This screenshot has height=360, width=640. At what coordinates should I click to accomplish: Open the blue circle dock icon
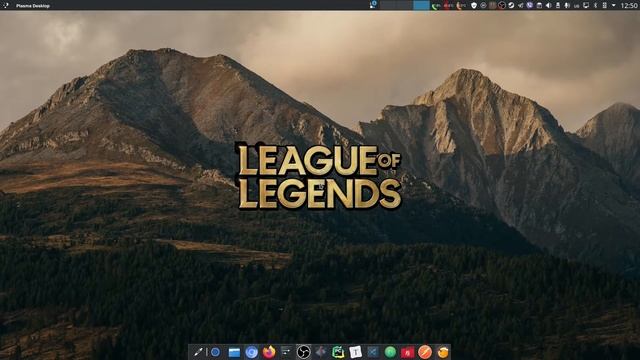[x=216, y=352]
